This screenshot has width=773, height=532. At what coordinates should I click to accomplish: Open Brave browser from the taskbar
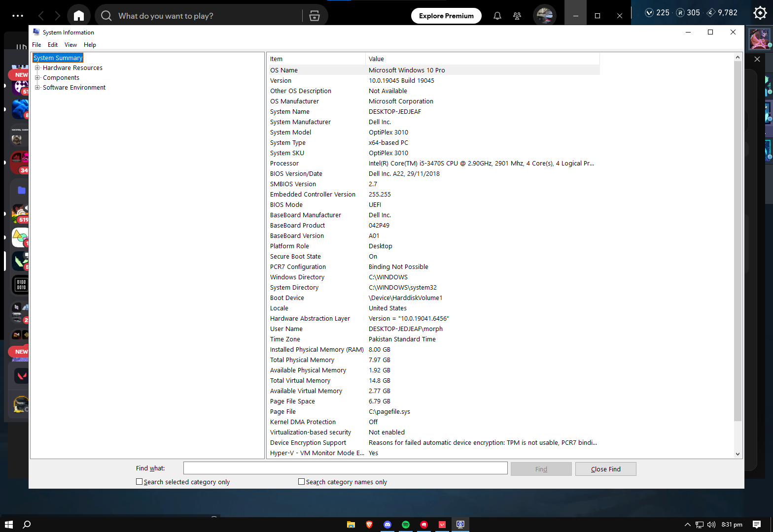pos(369,525)
